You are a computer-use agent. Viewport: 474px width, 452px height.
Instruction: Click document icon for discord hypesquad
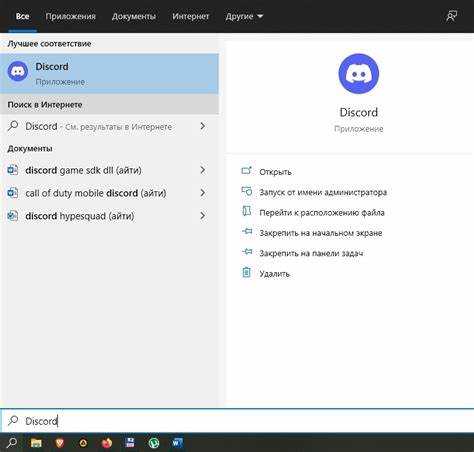click(x=13, y=216)
